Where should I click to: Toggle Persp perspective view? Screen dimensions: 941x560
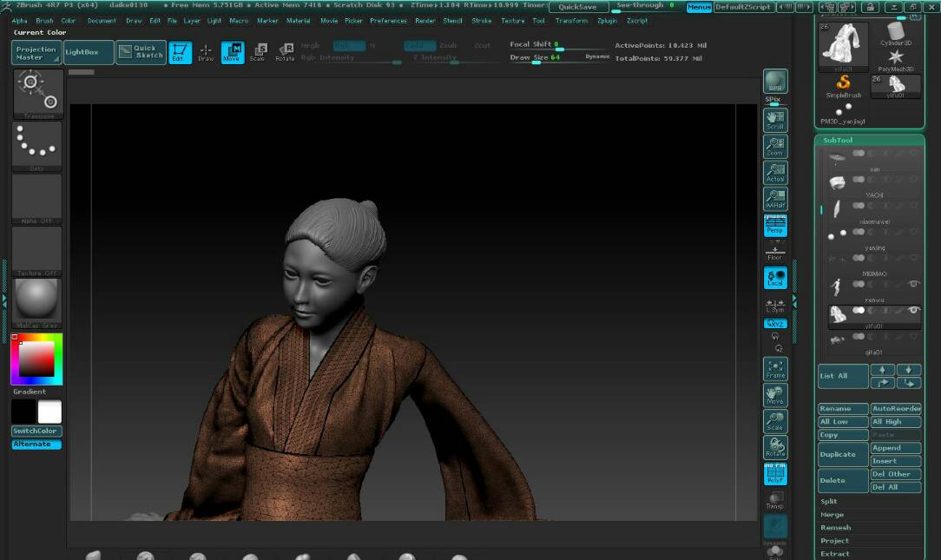774,226
